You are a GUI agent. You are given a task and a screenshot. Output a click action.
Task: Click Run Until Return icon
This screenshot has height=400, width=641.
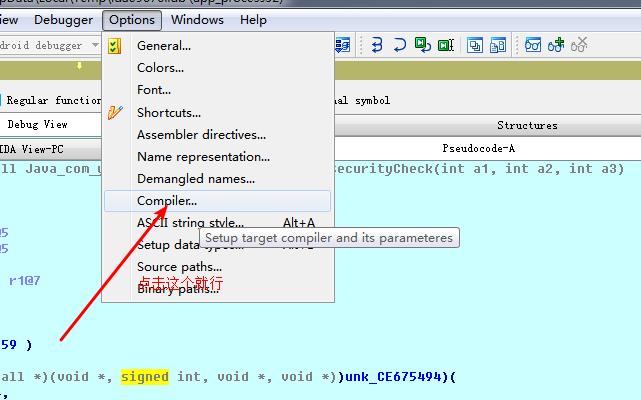[x=423, y=45]
